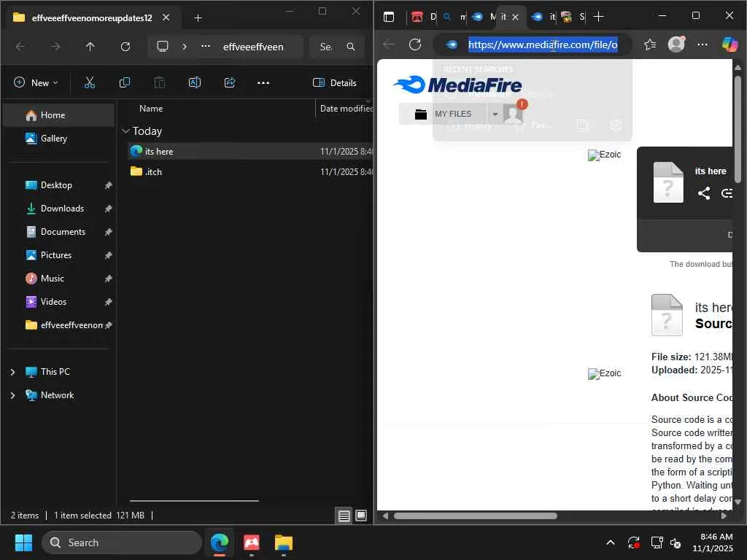Viewport: 747px width, 560px height.
Task: Click the Share icon in Explorer toolbar
Action: [230, 83]
